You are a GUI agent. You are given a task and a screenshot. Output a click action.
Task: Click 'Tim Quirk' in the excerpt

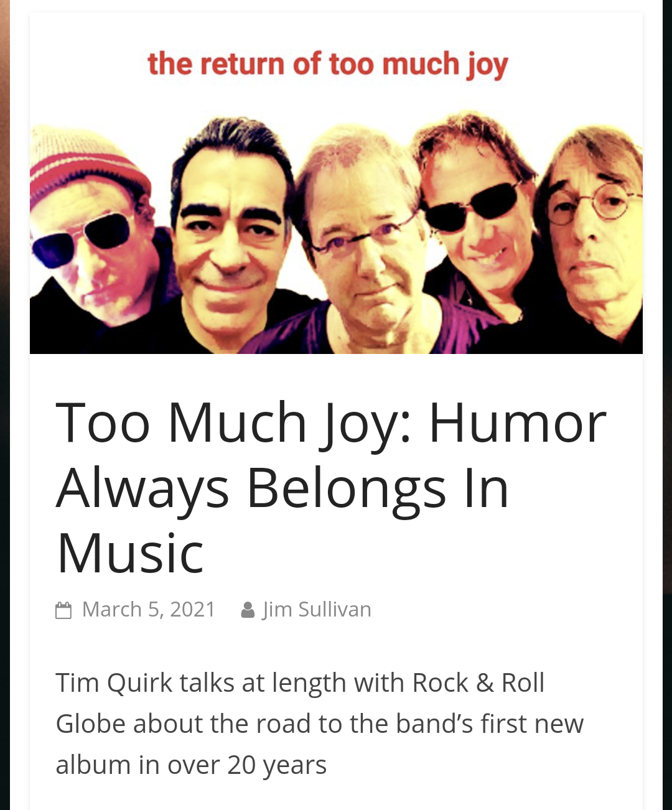pos(113,683)
